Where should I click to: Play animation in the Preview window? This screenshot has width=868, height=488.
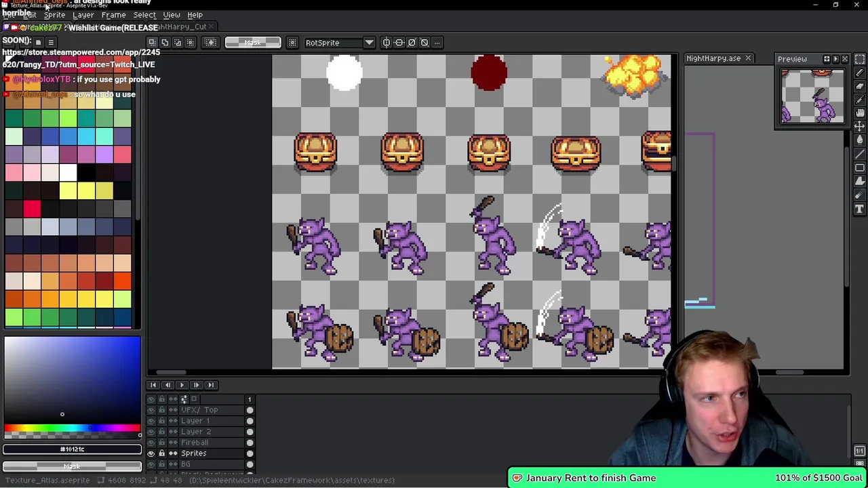(x=835, y=59)
